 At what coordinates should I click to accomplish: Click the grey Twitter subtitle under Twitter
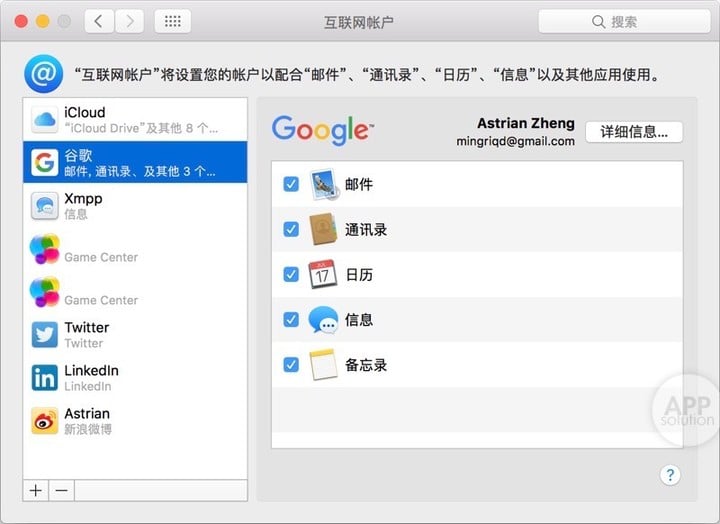pos(84,343)
